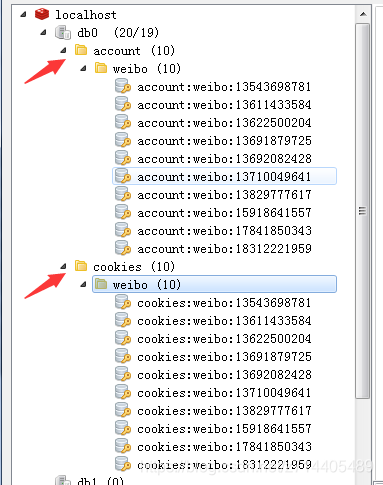Collapse the account folder
This screenshot has width=383, height=485.
click(63, 51)
